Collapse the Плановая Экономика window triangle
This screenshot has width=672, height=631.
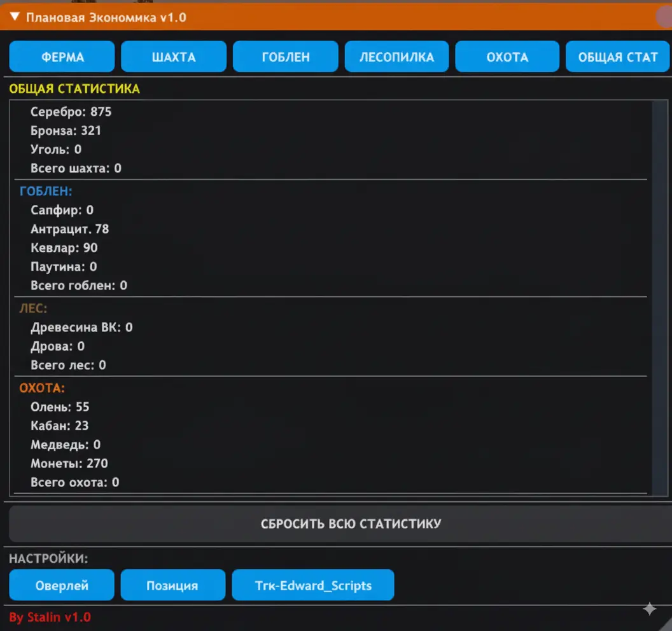15,17
